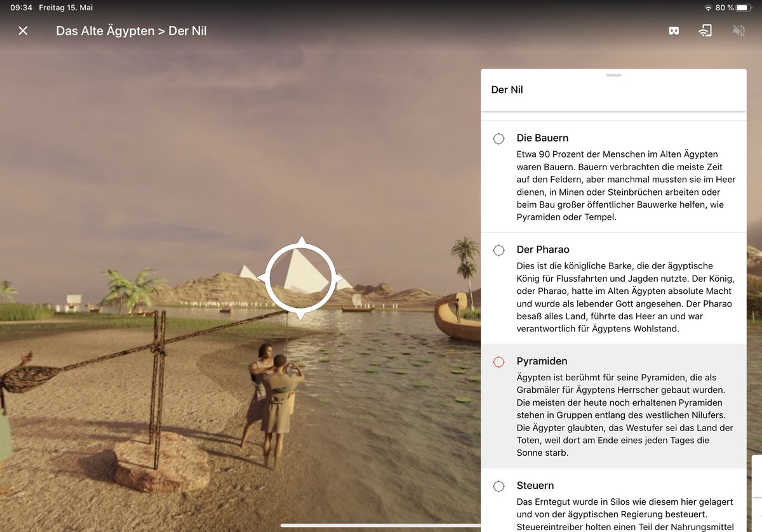Unmute audio with the speaker icon
The height and width of the screenshot is (532, 762).
point(739,30)
